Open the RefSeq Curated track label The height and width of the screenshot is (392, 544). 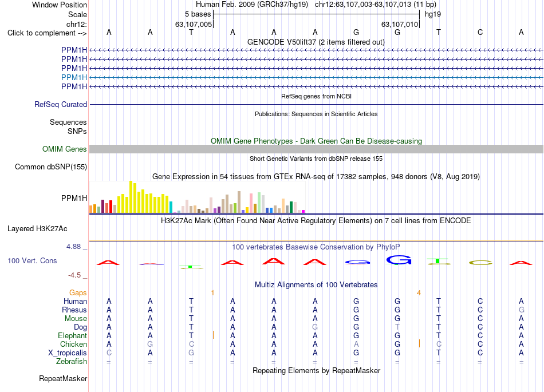click(60, 104)
